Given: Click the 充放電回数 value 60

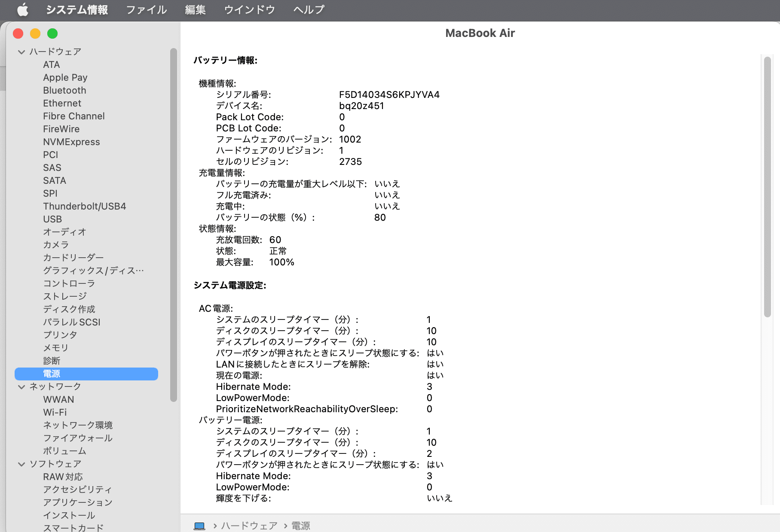Looking at the screenshot, I should [x=275, y=240].
